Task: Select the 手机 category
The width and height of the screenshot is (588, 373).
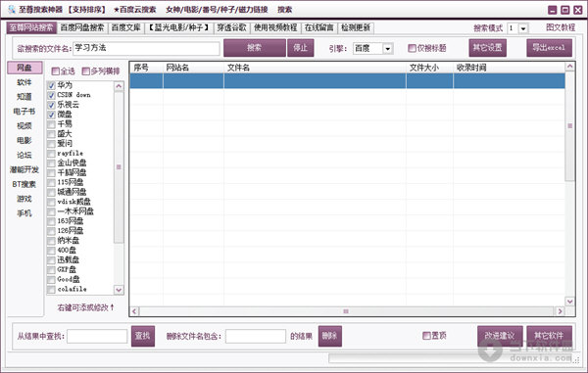Action: pos(24,213)
